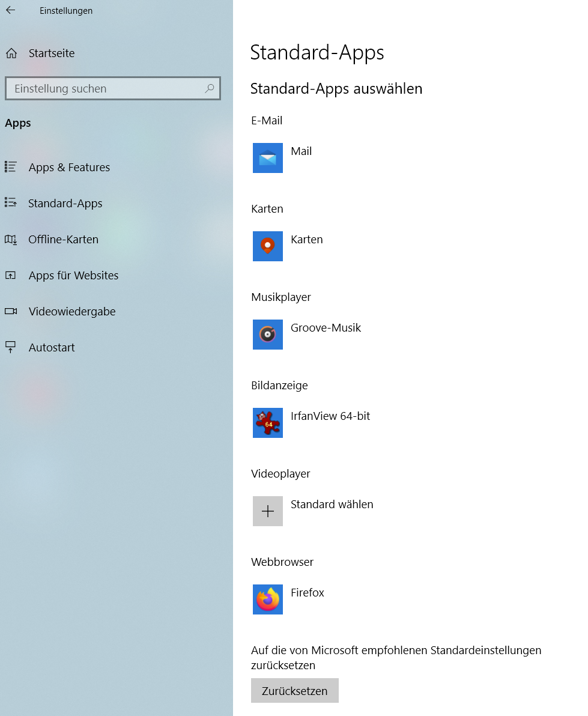Change default maps app 'Karten' label

coord(307,239)
